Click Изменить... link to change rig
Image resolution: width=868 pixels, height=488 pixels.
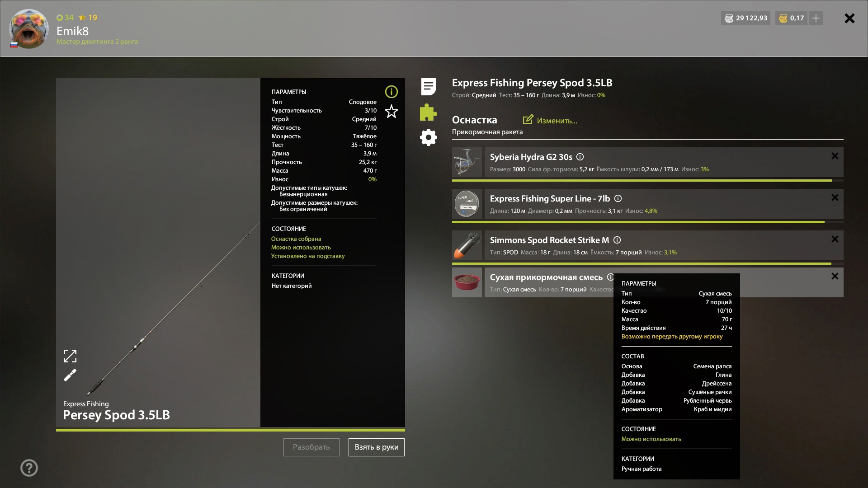557,121
